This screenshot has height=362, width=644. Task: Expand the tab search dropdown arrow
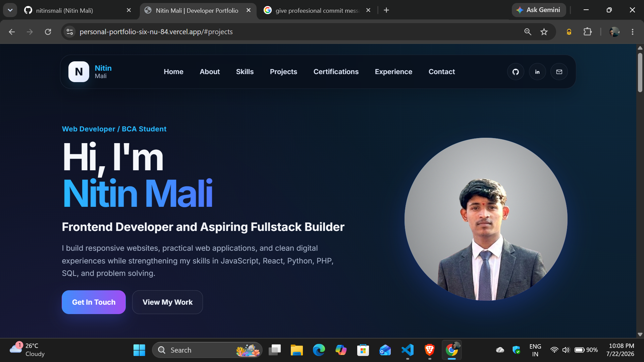coord(10,10)
